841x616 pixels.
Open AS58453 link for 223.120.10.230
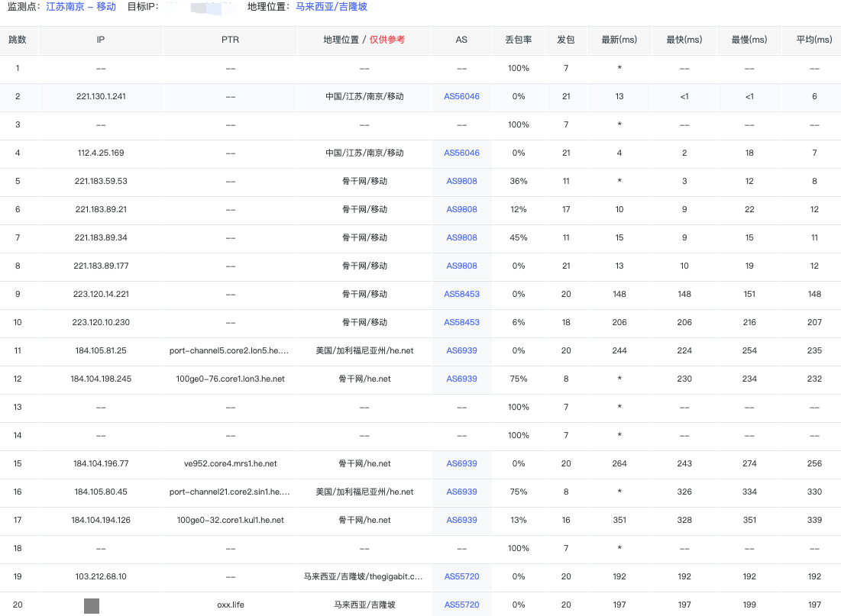pyautogui.click(x=462, y=322)
